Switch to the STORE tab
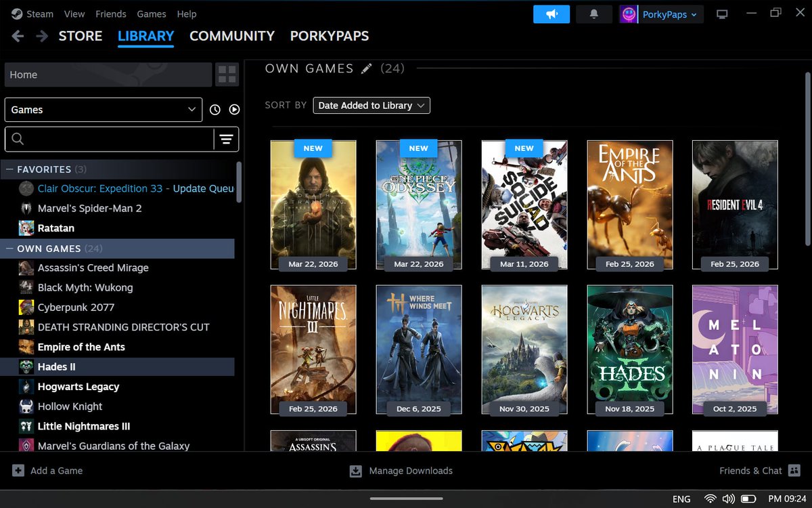Image resolution: width=812 pixels, height=508 pixels. 81,36
